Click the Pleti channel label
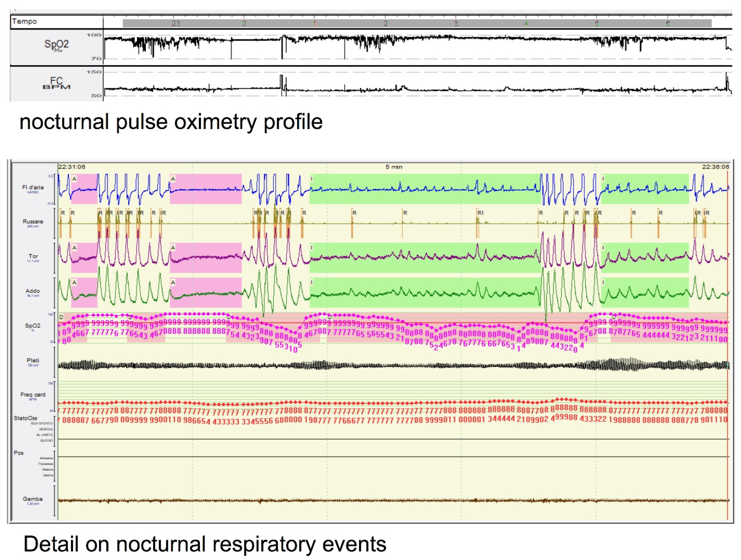 [33, 361]
